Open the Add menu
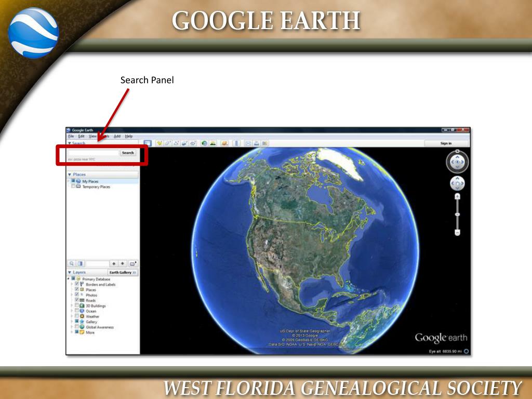532x399 pixels. [117, 136]
